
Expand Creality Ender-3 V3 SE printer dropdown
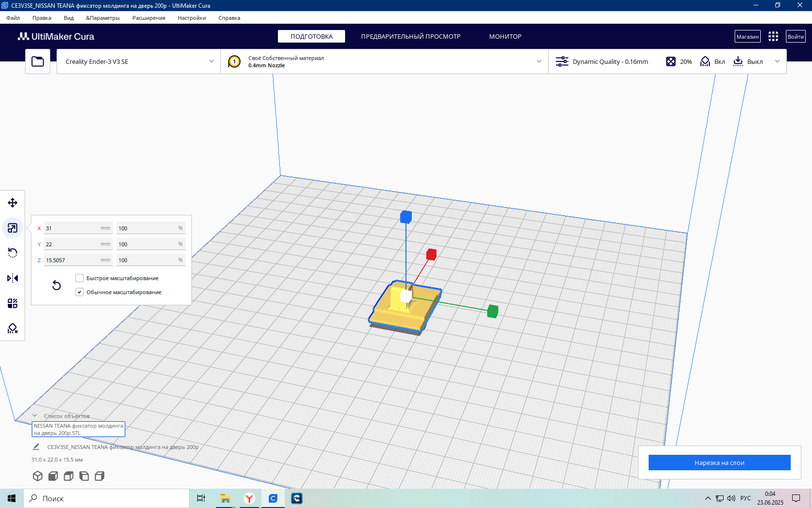pyautogui.click(x=139, y=61)
